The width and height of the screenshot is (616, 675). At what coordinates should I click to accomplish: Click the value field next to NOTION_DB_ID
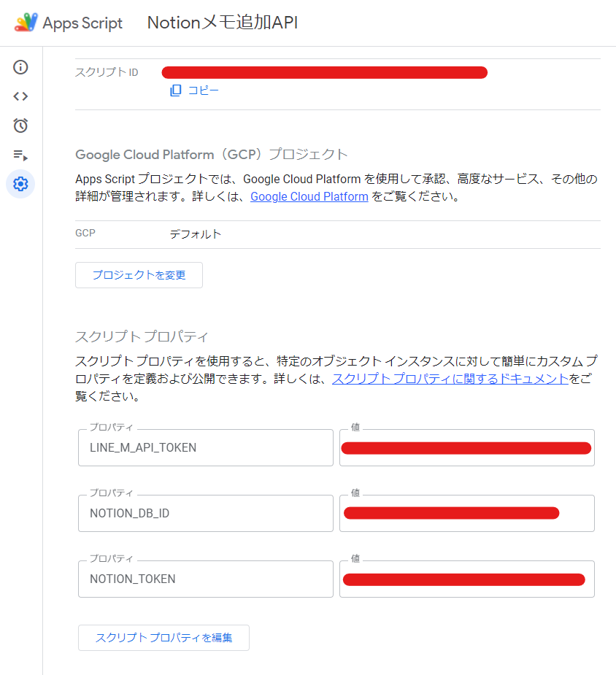click(466, 513)
